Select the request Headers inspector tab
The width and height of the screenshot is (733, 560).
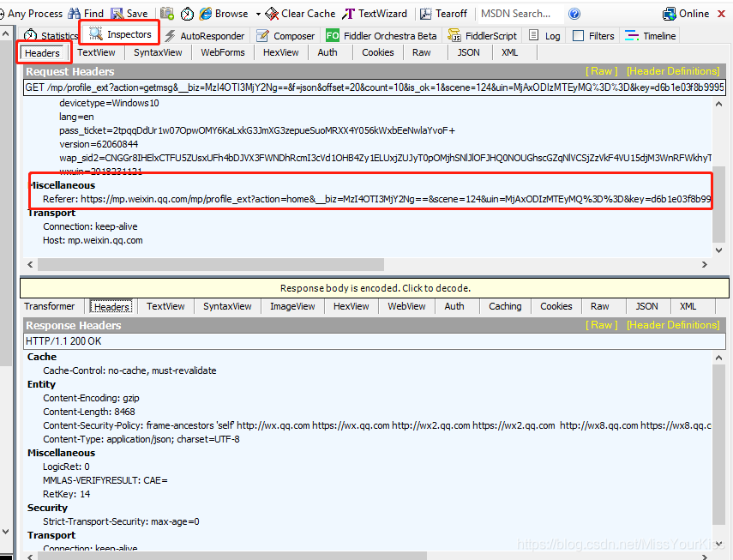tap(42, 53)
